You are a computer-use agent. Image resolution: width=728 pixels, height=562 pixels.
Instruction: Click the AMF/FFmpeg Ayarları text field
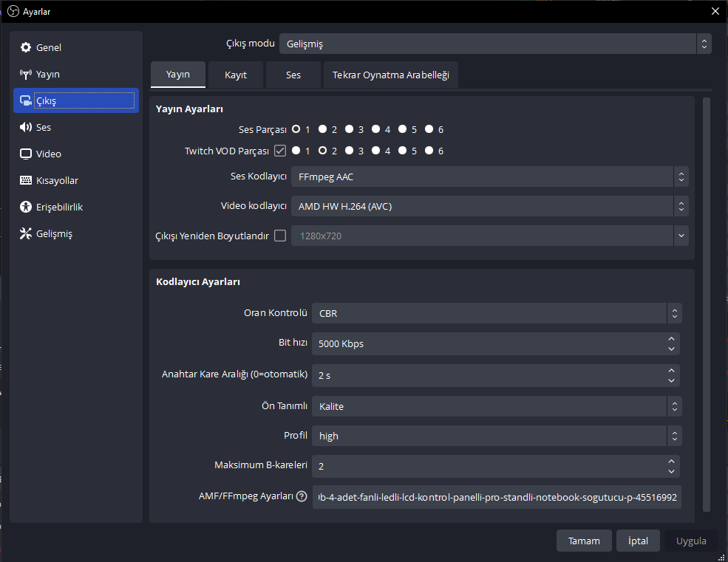[x=496, y=497]
